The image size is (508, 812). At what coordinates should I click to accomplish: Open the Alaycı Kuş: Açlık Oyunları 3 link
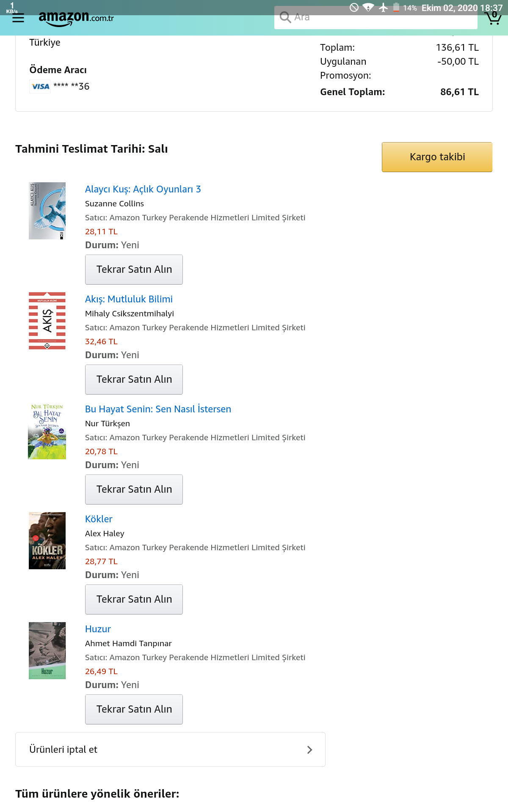coord(143,189)
